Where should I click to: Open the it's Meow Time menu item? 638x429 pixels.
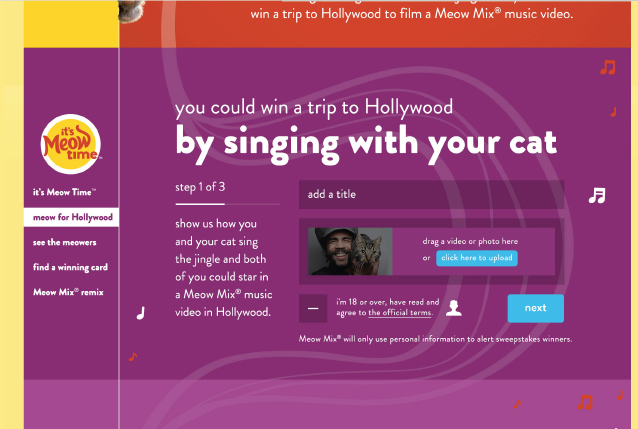point(64,192)
